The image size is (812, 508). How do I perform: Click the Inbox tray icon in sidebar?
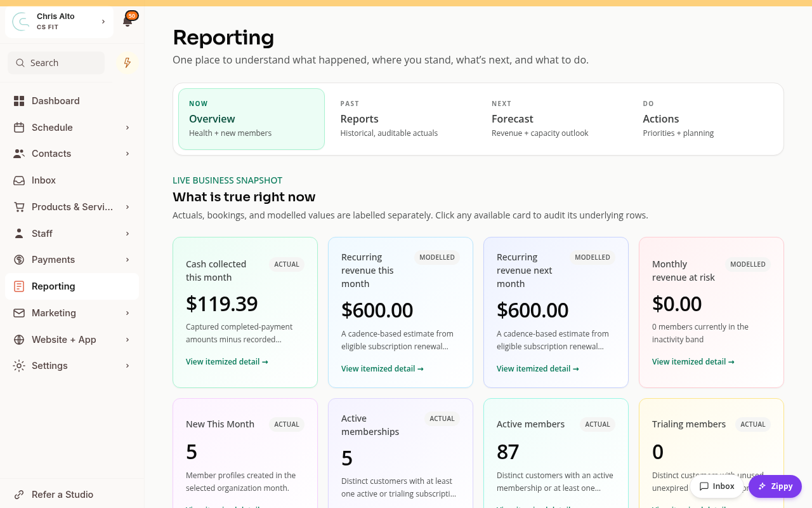click(19, 180)
